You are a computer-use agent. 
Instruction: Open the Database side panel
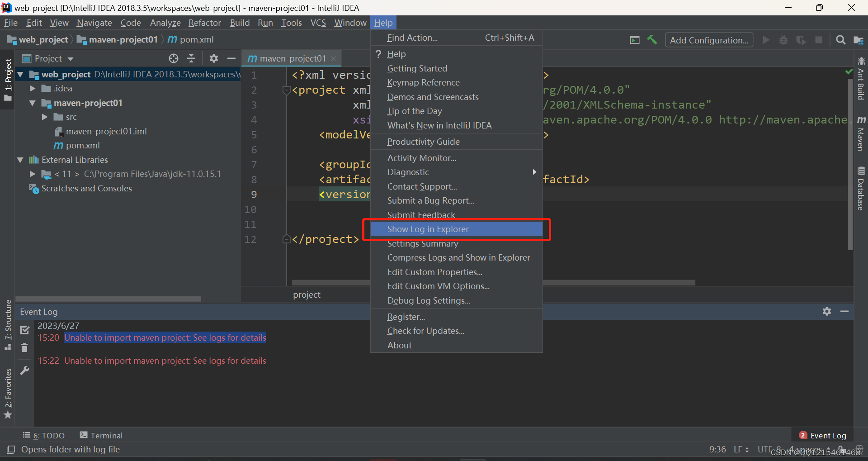pyautogui.click(x=861, y=189)
